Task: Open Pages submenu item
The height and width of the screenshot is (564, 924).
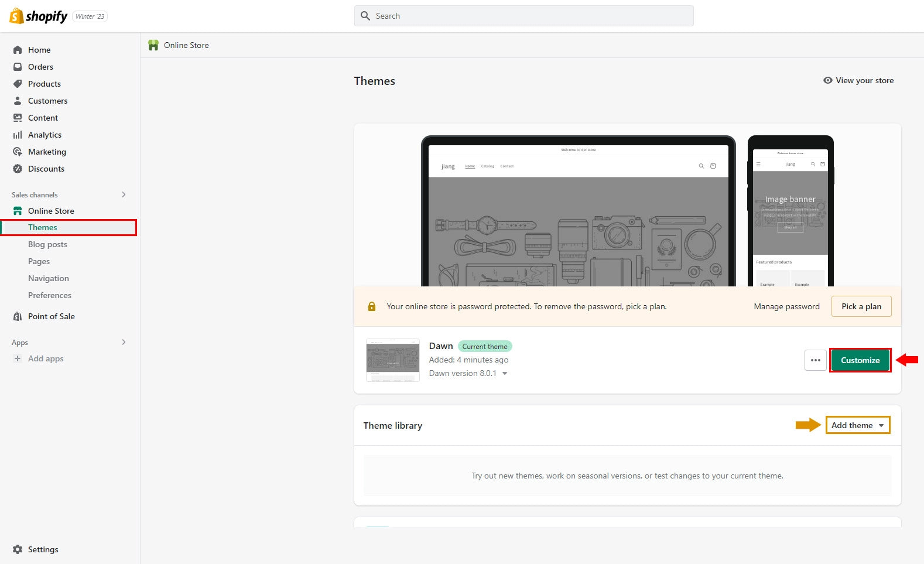Action: click(39, 261)
